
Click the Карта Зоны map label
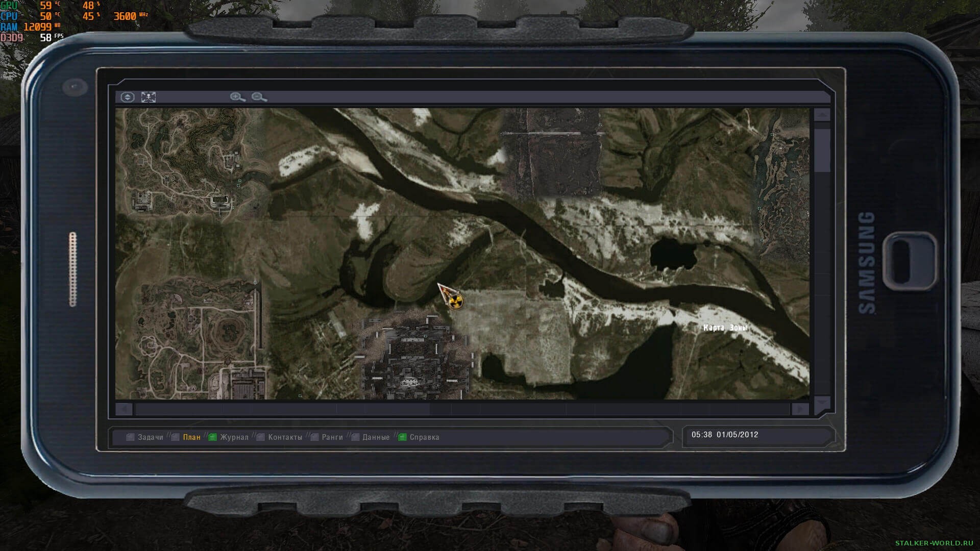(725, 328)
